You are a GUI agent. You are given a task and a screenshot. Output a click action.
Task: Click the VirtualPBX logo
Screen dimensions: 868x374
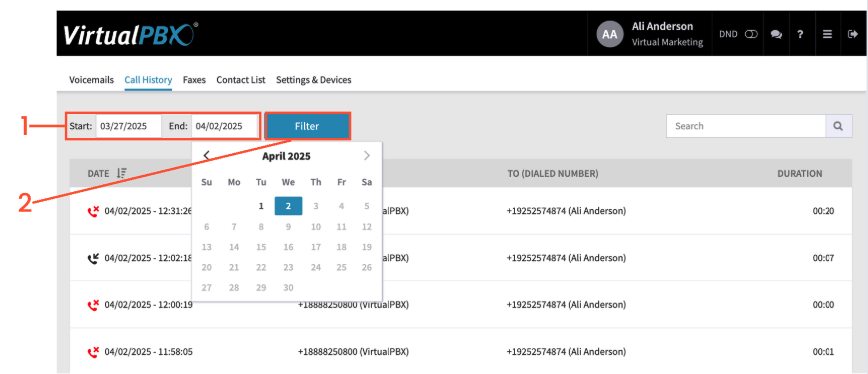click(130, 35)
